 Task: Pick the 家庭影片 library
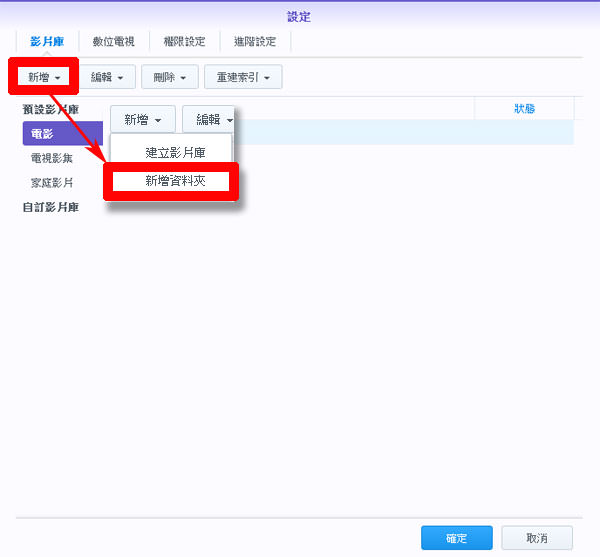coord(50,183)
